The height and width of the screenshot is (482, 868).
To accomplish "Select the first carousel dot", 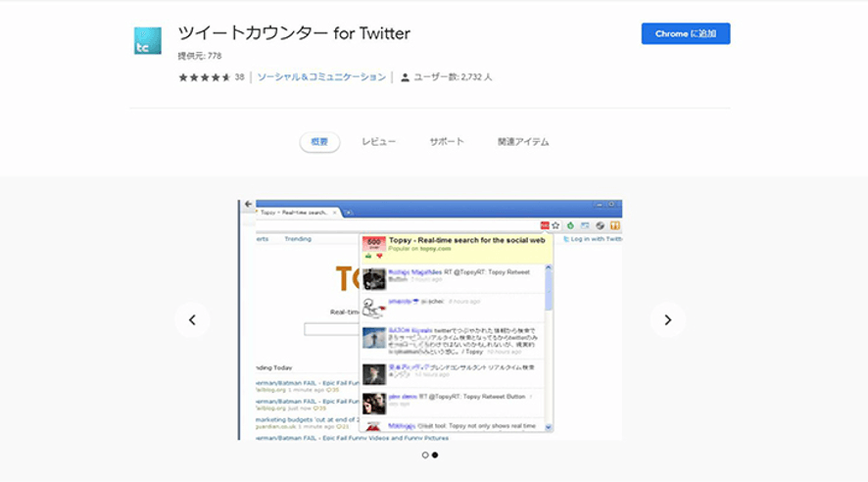I will coord(425,455).
